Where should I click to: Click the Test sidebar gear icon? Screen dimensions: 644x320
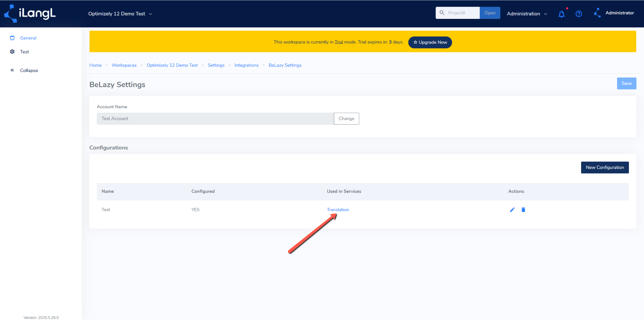12,52
